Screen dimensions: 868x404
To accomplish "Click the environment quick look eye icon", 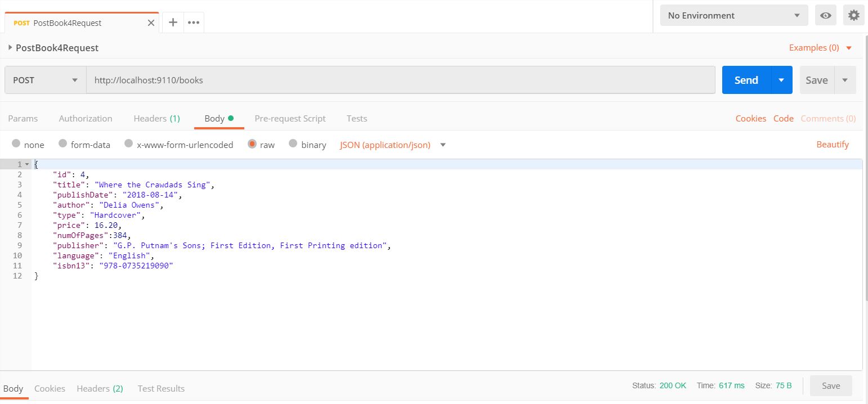I will (825, 16).
